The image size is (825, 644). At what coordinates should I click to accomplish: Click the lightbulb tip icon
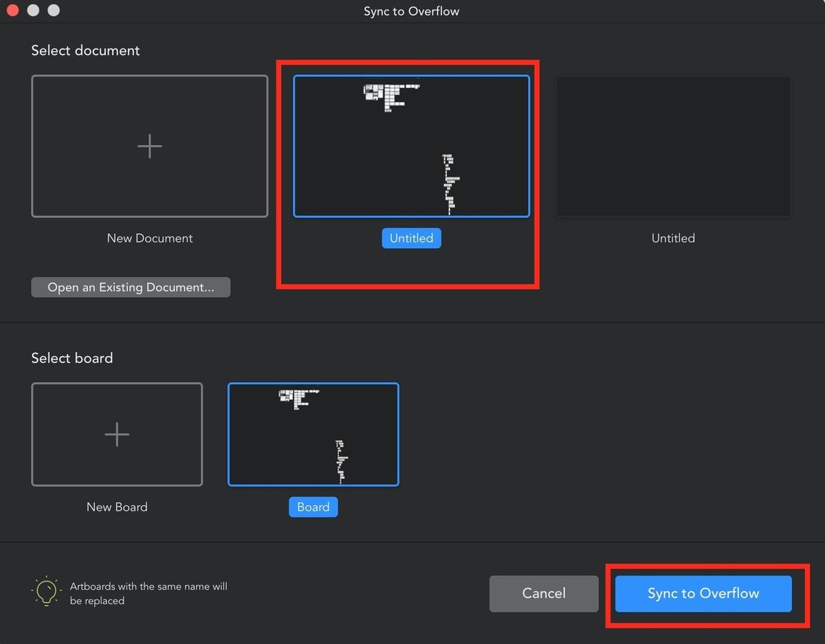pyautogui.click(x=46, y=592)
